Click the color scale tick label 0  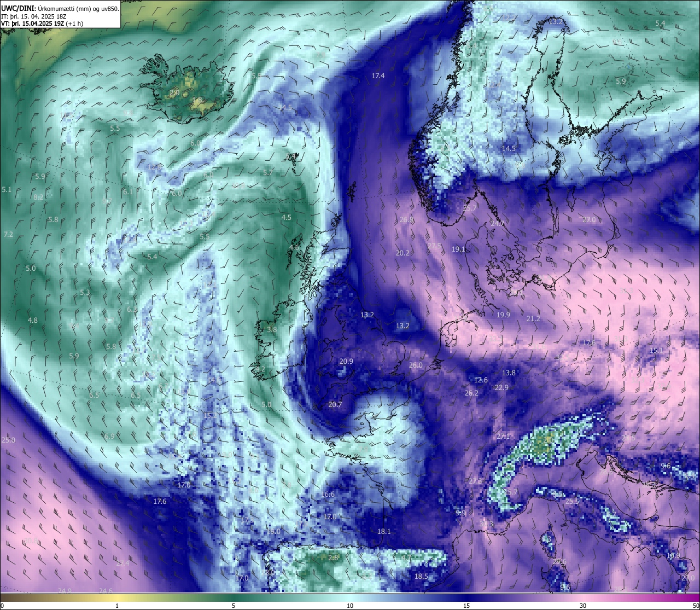click(2, 606)
